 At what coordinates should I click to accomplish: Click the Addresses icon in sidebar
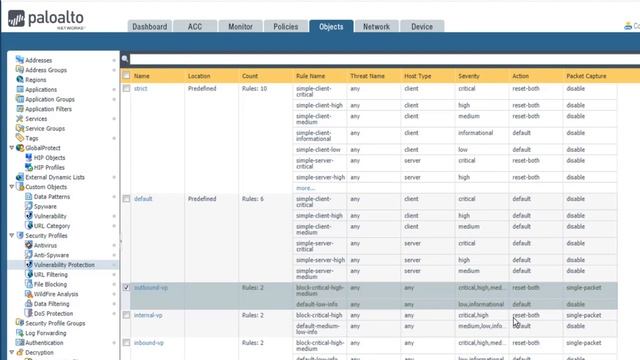point(20,60)
